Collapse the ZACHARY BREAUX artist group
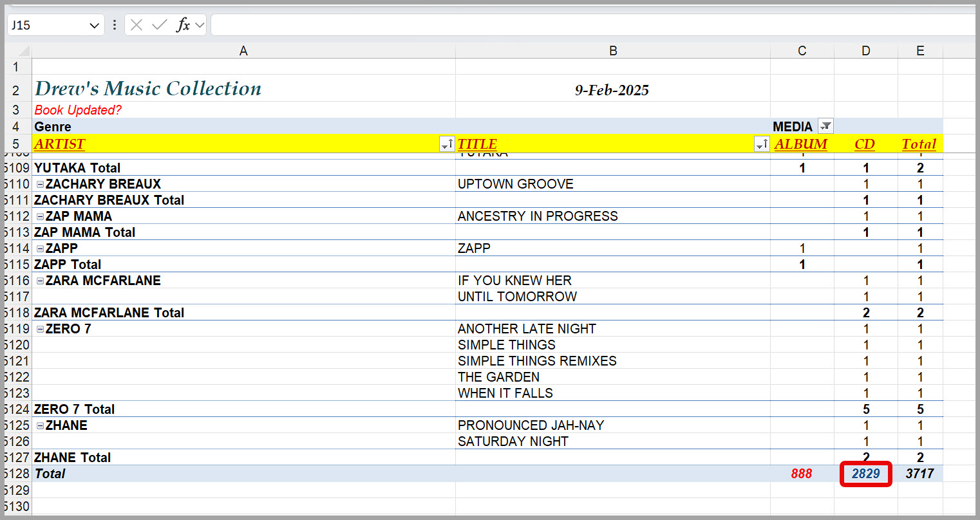 click(40, 184)
